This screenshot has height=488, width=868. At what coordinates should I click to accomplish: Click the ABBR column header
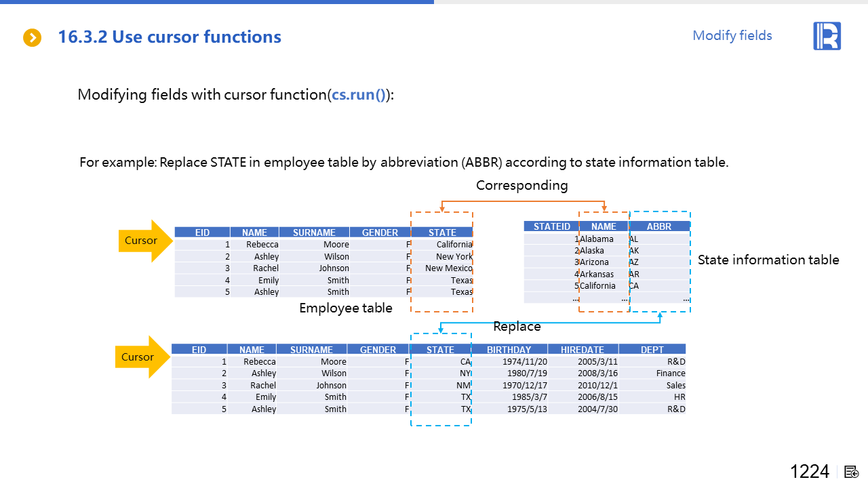(658, 226)
